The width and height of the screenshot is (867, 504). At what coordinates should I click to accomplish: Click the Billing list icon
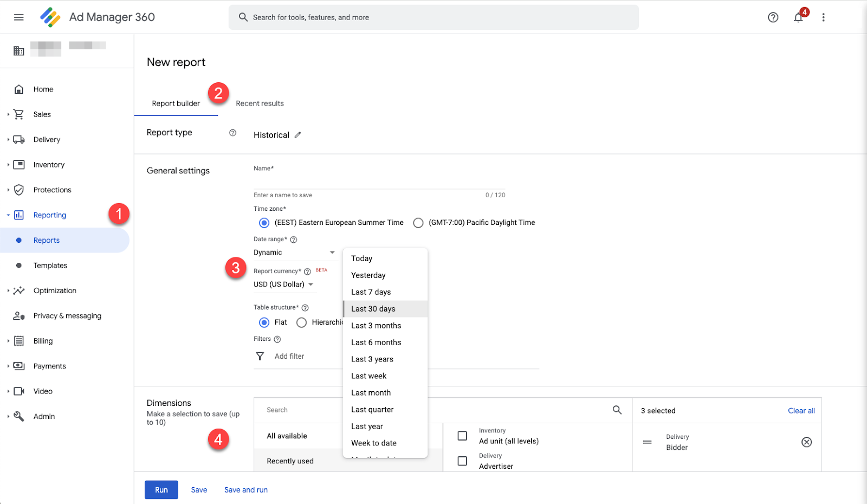pyautogui.click(x=19, y=341)
